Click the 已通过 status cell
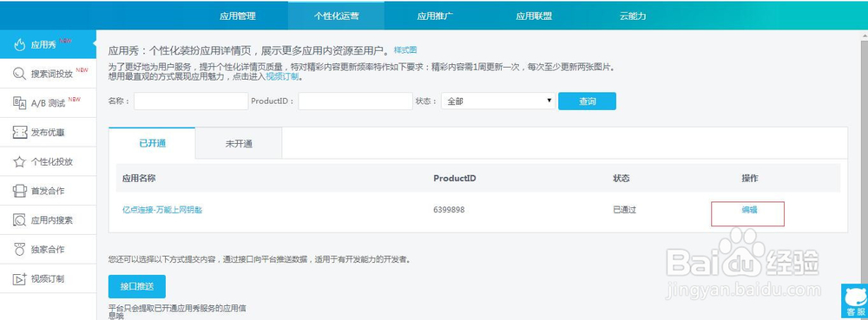The height and width of the screenshot is (320, 868). 624,210
